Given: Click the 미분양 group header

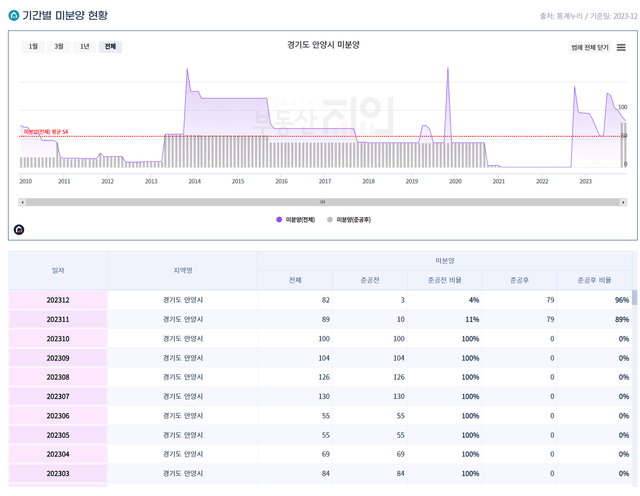Looking at the screenshot, I should coord(444,260).
